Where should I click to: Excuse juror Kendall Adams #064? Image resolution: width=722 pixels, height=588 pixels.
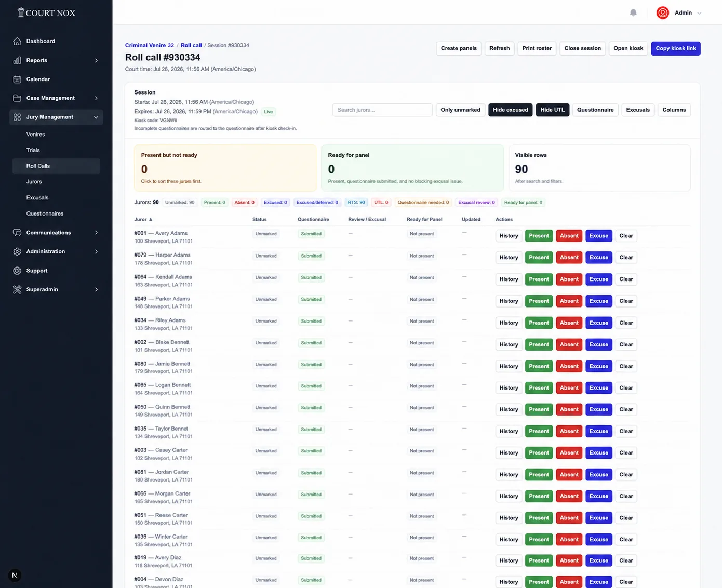598,279
